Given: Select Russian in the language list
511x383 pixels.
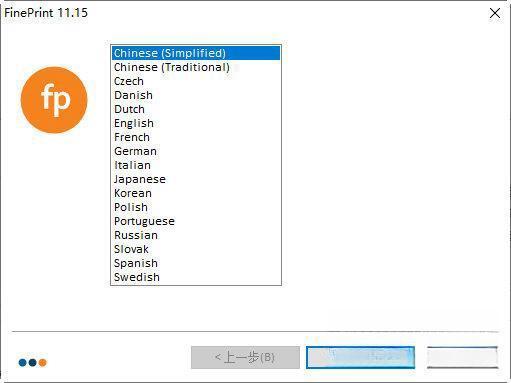Looking at the screenshot, I should pyautogui.click(x=196, y=235).
